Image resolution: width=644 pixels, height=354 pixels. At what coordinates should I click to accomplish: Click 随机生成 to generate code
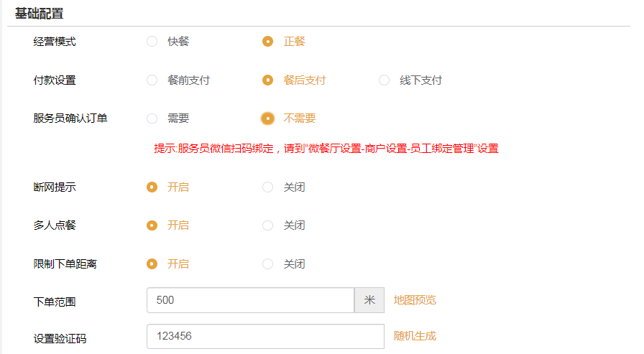coord(415,336)
